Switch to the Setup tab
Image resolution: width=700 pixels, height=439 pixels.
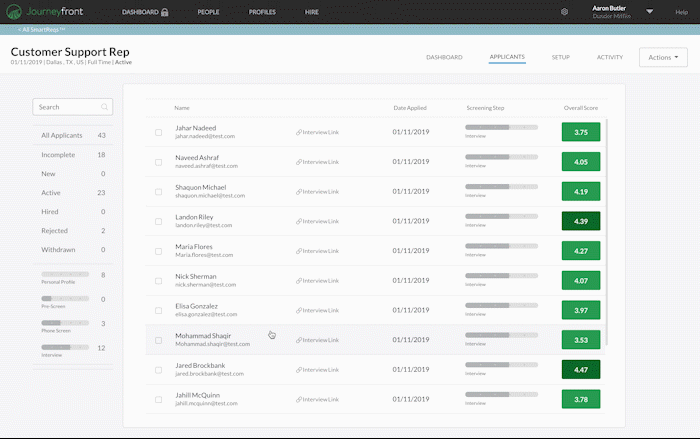(x=561, y=57)
